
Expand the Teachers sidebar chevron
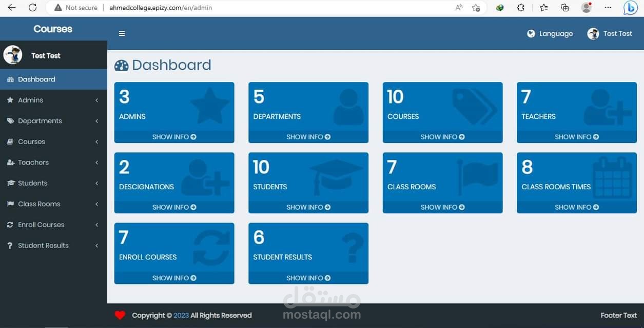(96, 162)
